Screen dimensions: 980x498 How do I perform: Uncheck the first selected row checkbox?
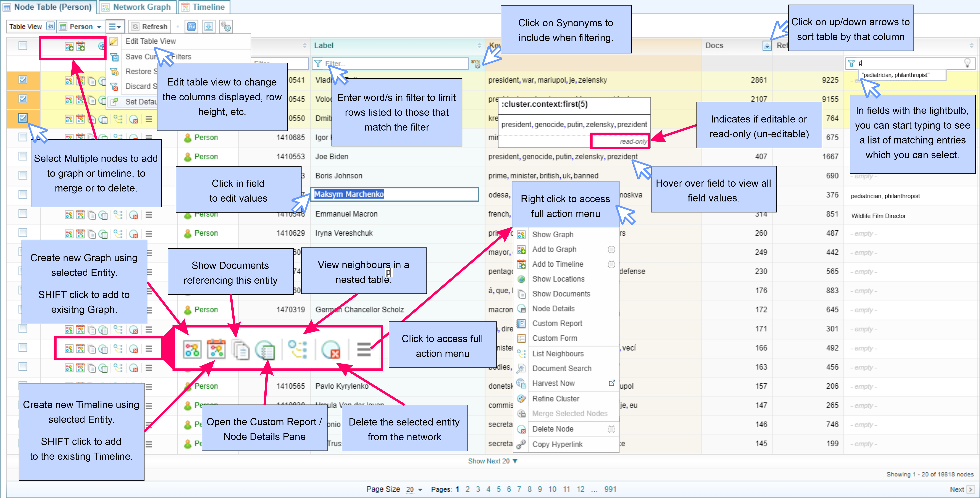(23, 80)
